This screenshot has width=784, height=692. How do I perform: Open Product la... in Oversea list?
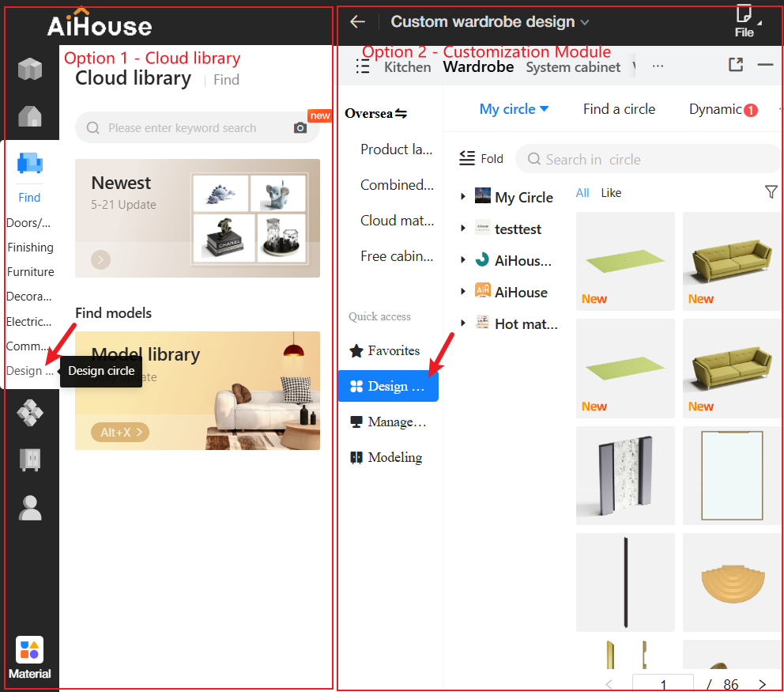pyautogui.click(x=397, y=149)
